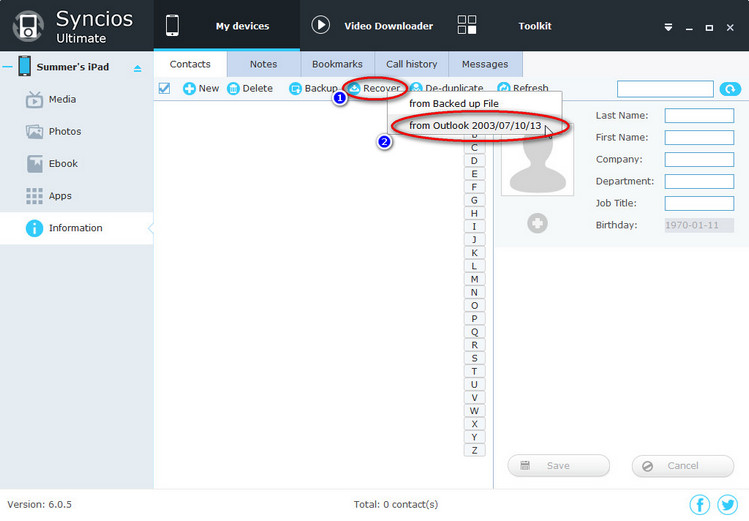
Task: Eject Summer's iPad with eject icon
Action: click(138, 68)
